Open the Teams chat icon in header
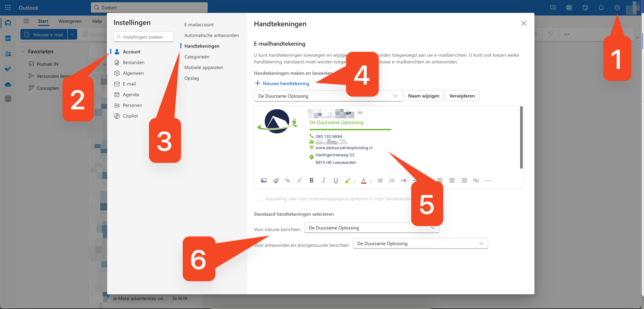The height and width of the screenshot is (309, 644). point(553,8)
